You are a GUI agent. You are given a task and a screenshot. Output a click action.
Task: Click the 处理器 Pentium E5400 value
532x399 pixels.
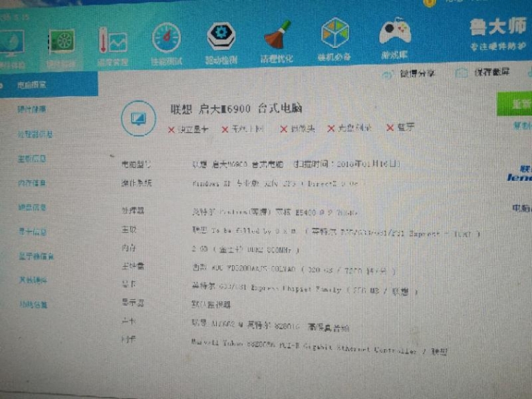275,213
